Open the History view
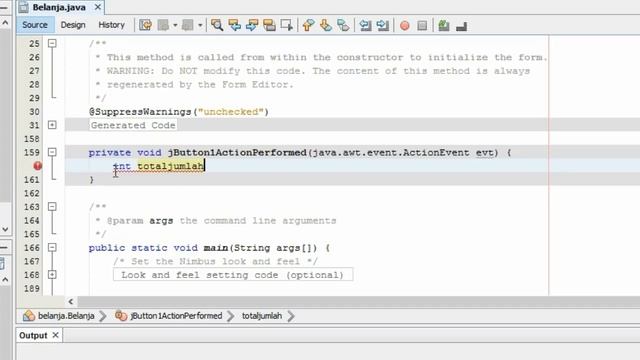Viewport: 640px width, 360px height. point(111,25)
